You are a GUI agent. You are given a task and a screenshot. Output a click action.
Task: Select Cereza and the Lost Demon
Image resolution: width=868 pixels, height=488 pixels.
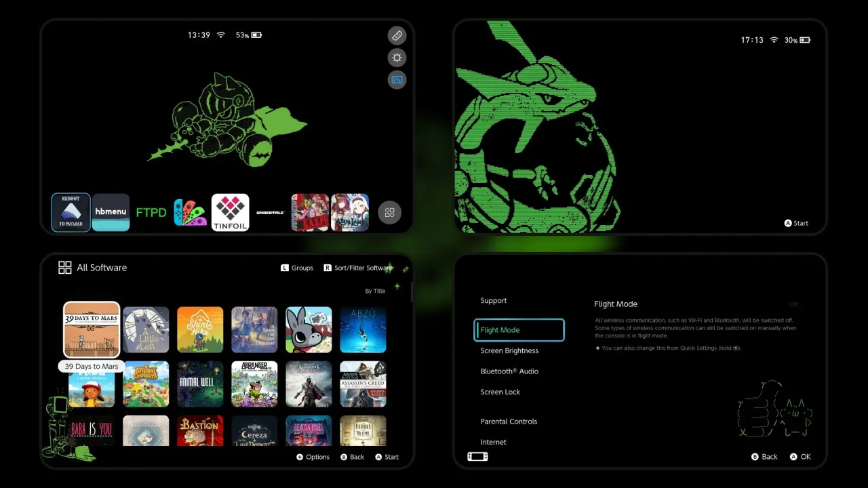pyautogui.click(x=254, y=430)
